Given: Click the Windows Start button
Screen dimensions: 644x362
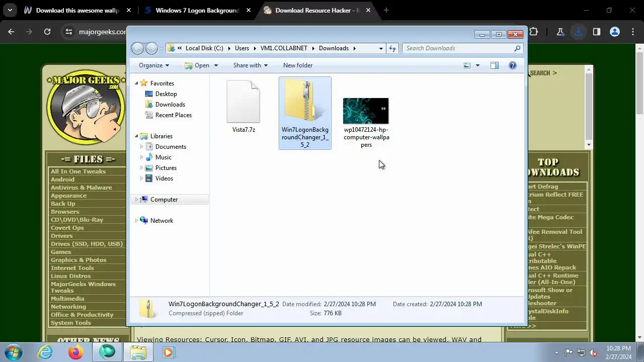Looking at the screenshot, I should tap(13, 352).
